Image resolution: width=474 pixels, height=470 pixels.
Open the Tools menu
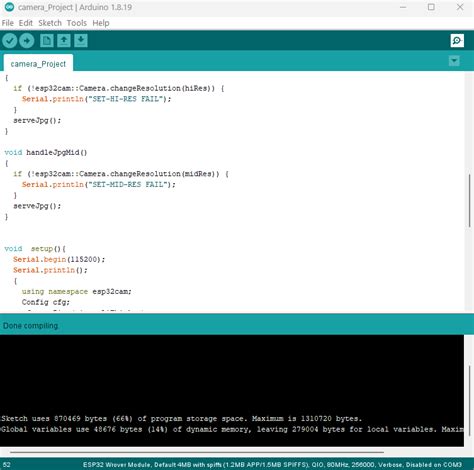click(77, 23)
